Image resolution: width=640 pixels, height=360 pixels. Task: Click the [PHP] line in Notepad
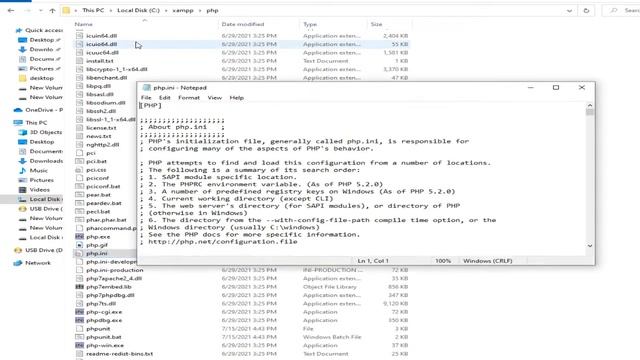click(x=151, y=106)
